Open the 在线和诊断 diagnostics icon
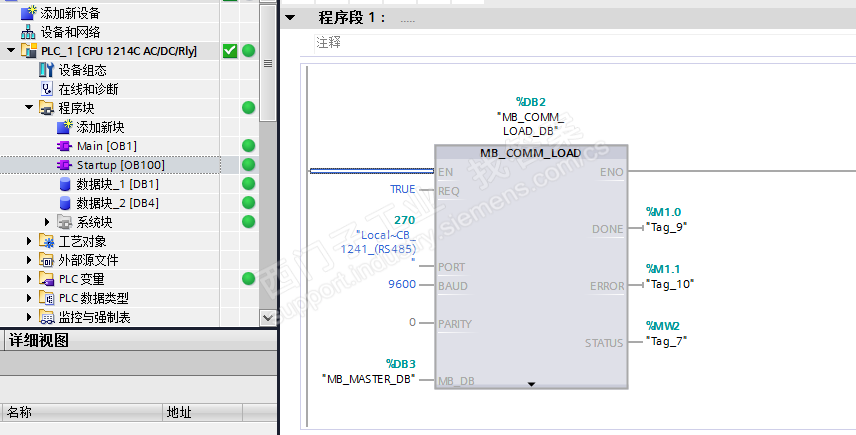Viewport: 856px width, 435px height. [46, 89]
